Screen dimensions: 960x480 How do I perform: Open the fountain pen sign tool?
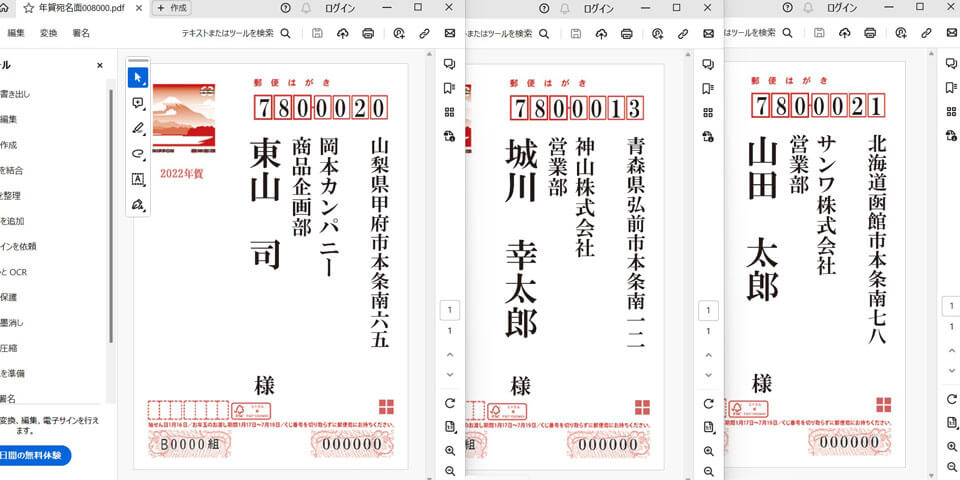(139, 205)
